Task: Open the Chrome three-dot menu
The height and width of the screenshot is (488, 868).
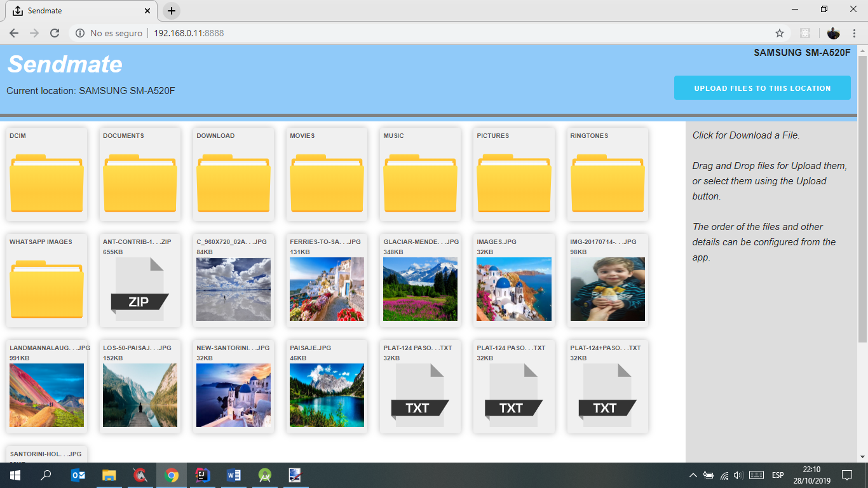Action: [853, 33]
